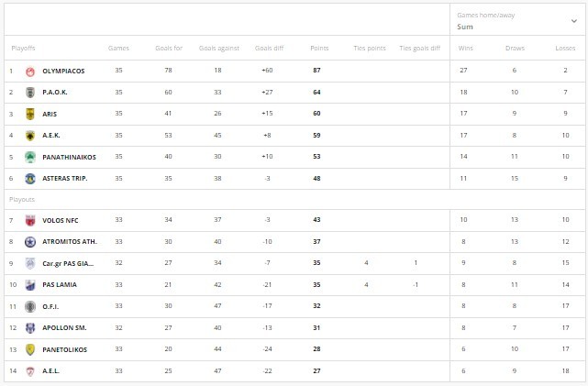Click the Aris team crest icon
Image resolution: width=588 pixels, height=386 pixels.
(29, 114)
